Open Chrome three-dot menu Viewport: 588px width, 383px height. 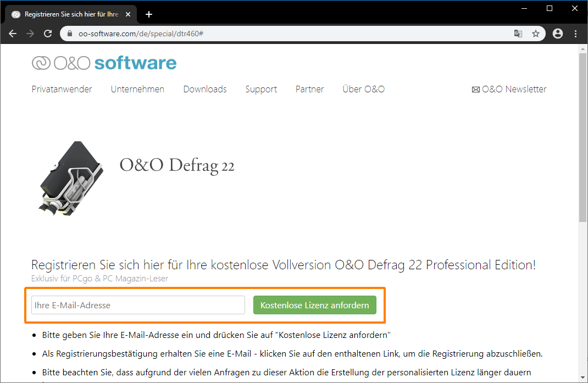(575, 34)
